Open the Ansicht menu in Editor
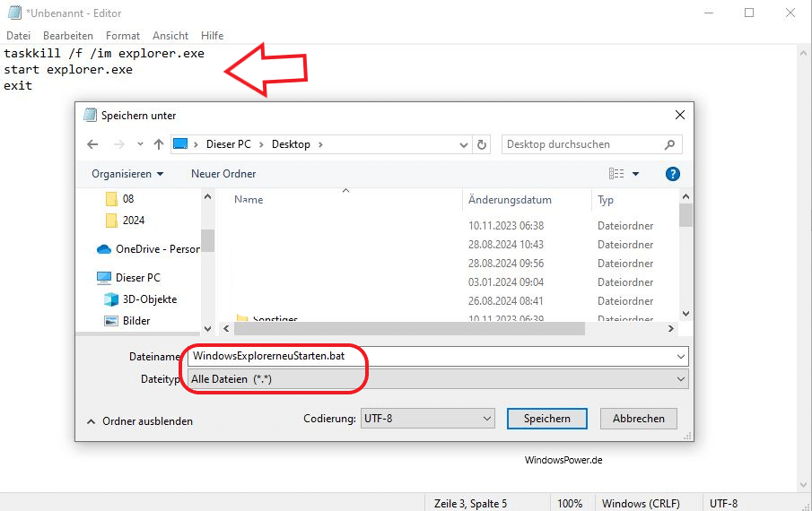The height and width of the screenshot is (511, 812). pos(170,36)
